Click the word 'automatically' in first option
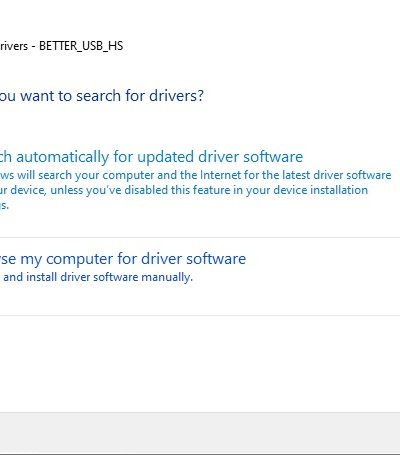 tap(63, 157)
